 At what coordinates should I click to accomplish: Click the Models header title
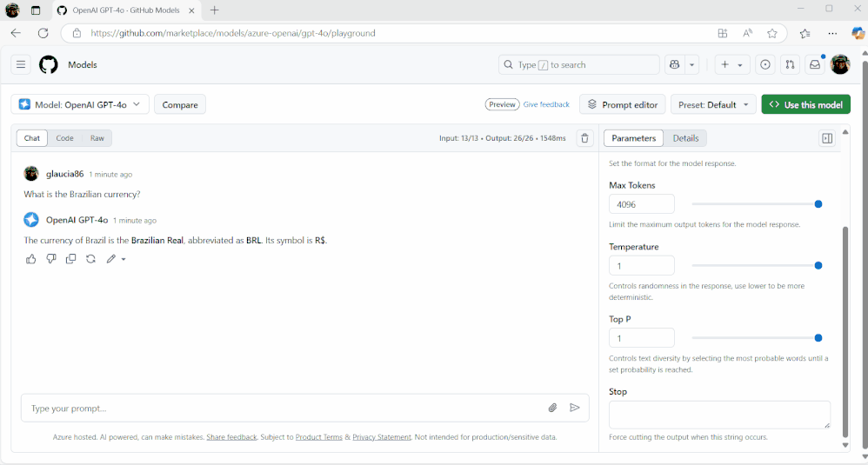[83, 64]
